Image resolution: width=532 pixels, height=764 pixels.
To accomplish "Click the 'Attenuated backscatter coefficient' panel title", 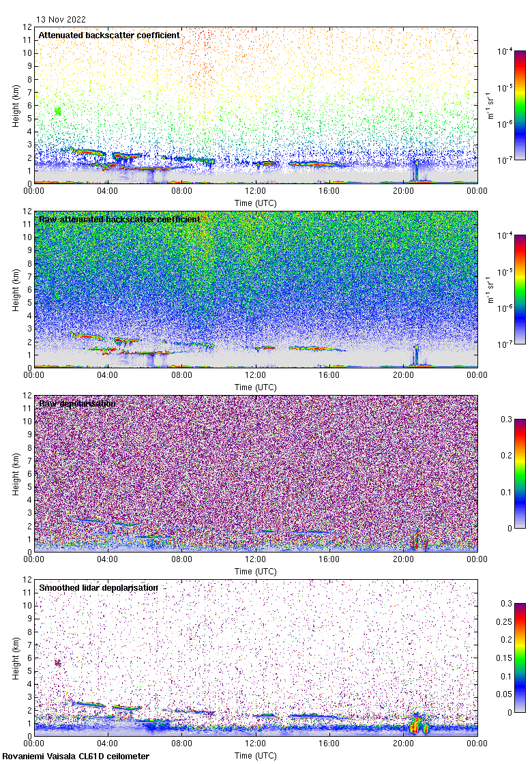I will point(109,35).
